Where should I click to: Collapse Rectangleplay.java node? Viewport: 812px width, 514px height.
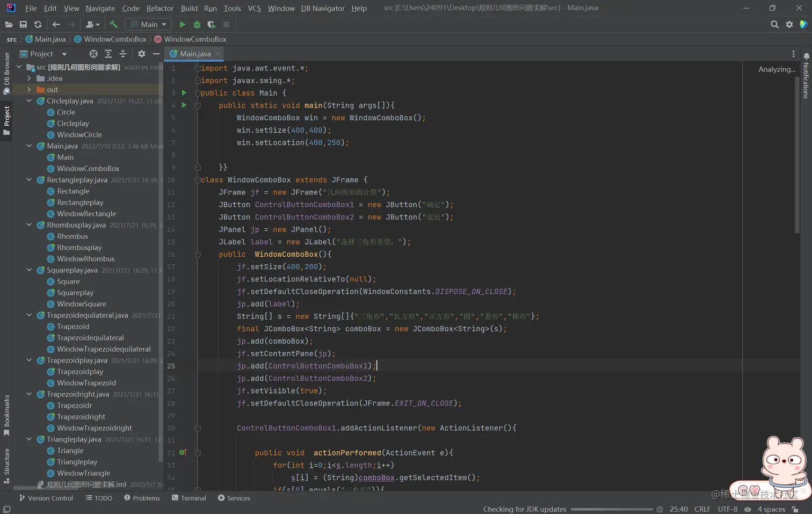click(x=29, y=180)
